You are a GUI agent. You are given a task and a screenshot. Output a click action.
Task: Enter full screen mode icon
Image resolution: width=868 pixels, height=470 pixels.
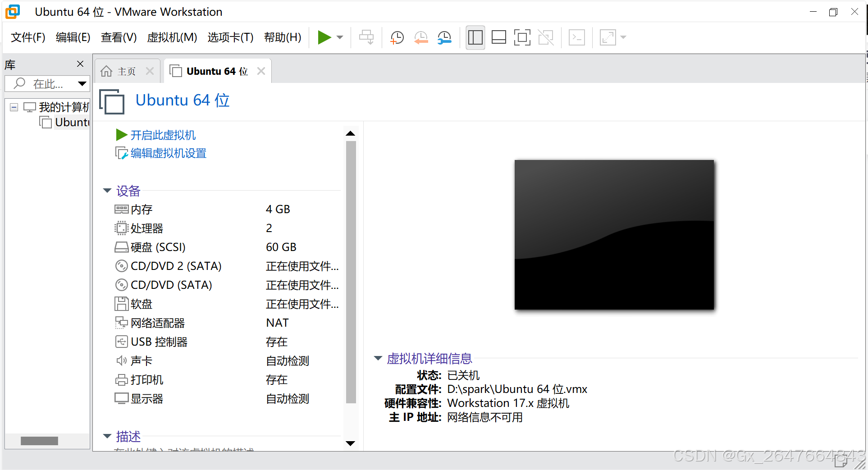pyautogui.click(x=522, y=37)
